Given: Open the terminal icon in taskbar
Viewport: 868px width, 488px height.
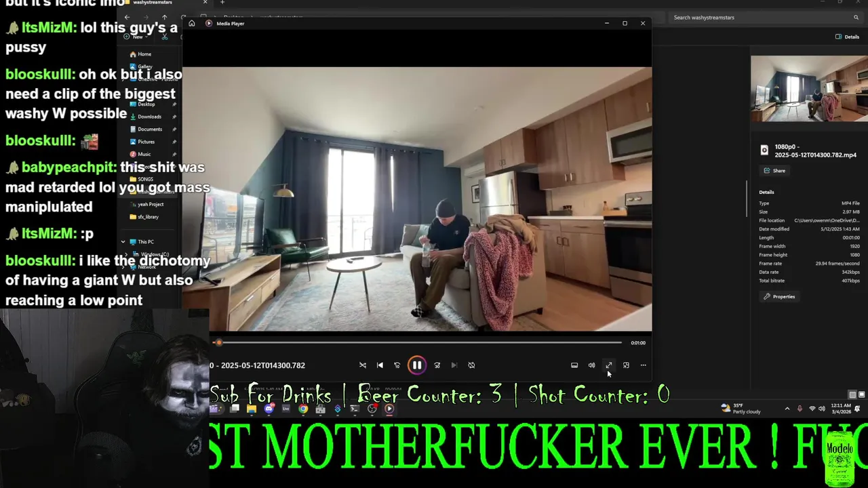Looking at the screenshot, I should point(355,409).
